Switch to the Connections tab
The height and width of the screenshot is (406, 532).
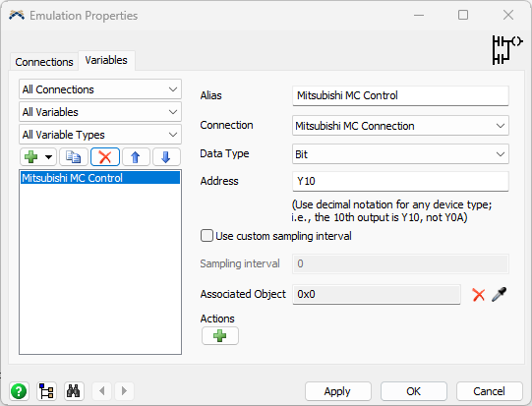click(x=44, y=62)
